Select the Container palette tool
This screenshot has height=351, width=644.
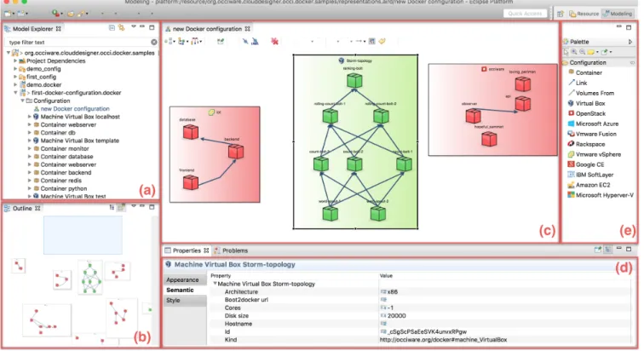point(585,72)
